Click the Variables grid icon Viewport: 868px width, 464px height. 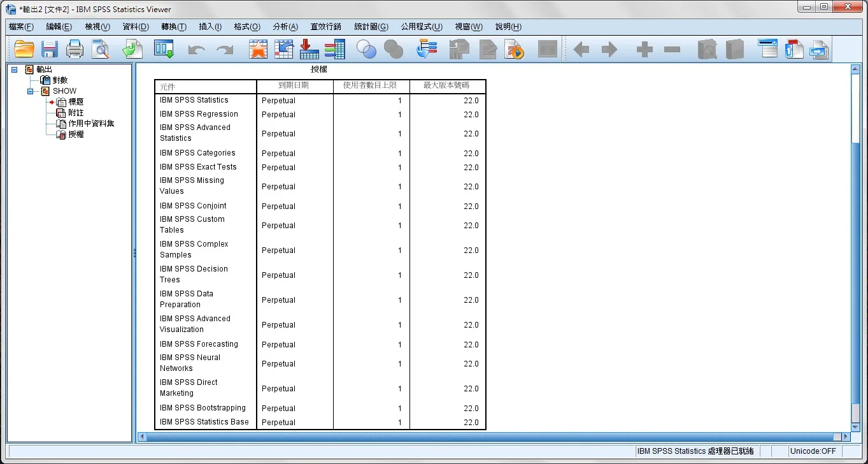click(334, 49)
